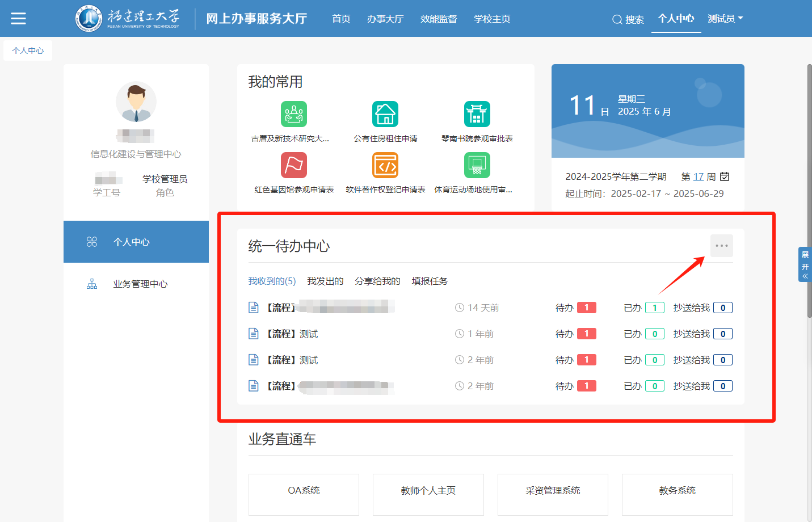
Task: Expand the 测试员 user dropdown
Action: [725, 19]
